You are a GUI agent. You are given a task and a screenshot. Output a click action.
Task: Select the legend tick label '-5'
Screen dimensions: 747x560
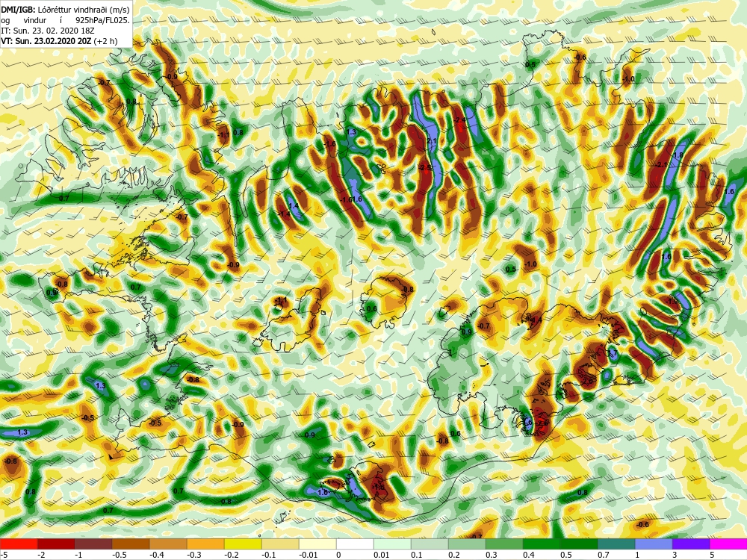pyautogui.click(x=4, y=555)
